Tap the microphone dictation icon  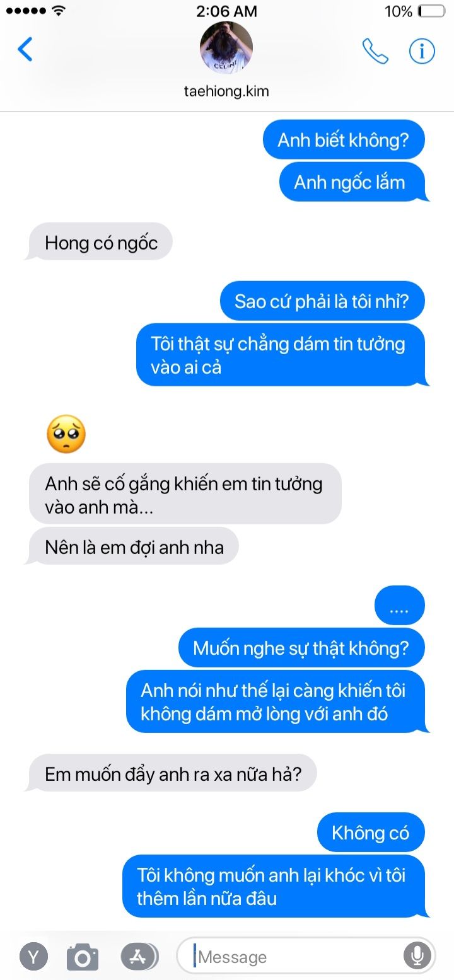[x=417, y=956]
